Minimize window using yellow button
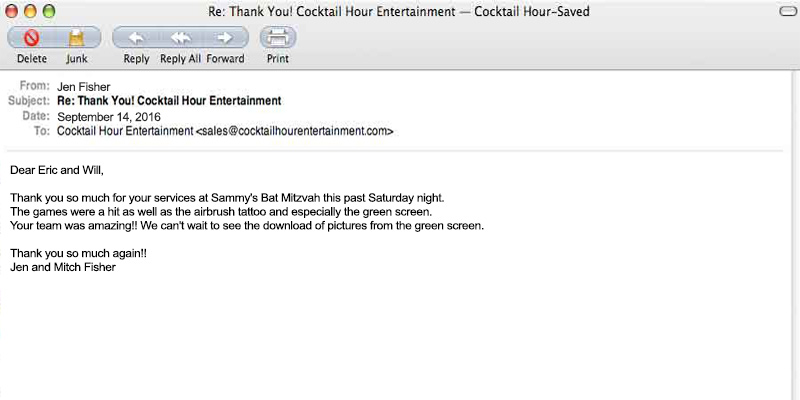This screenshot has height=400, width=800. (x=31, y=11)
